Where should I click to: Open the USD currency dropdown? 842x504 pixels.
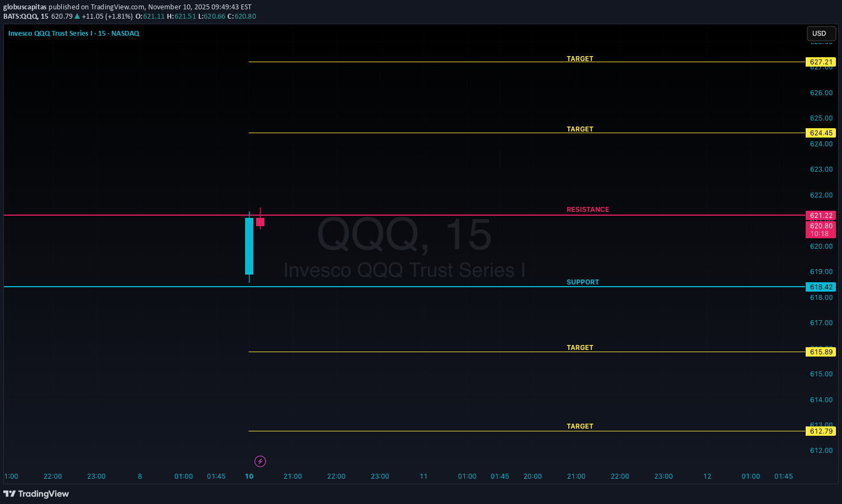click(x=821, y=34)
